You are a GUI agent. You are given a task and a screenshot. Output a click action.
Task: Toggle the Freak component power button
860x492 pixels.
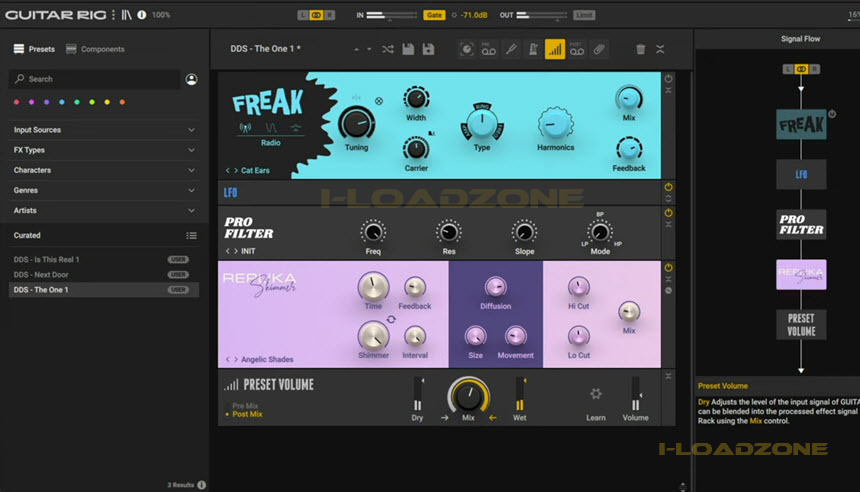pos(668,78)
